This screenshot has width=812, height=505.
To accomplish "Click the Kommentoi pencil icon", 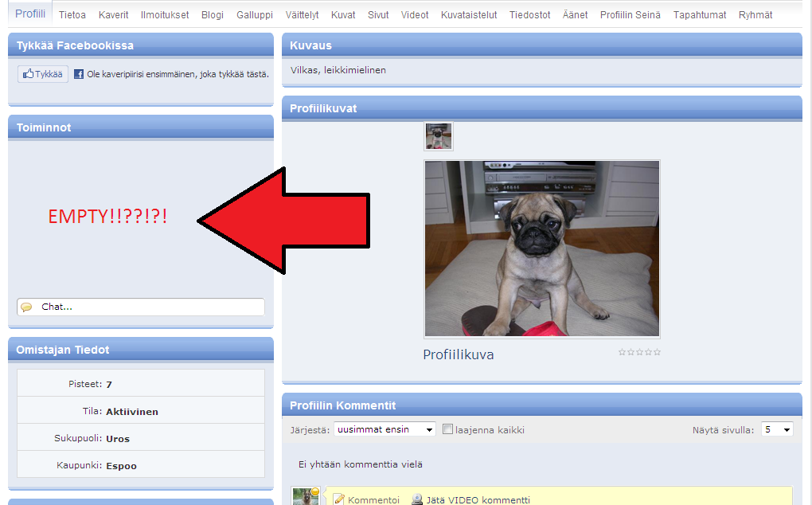I will pos(339,499).
